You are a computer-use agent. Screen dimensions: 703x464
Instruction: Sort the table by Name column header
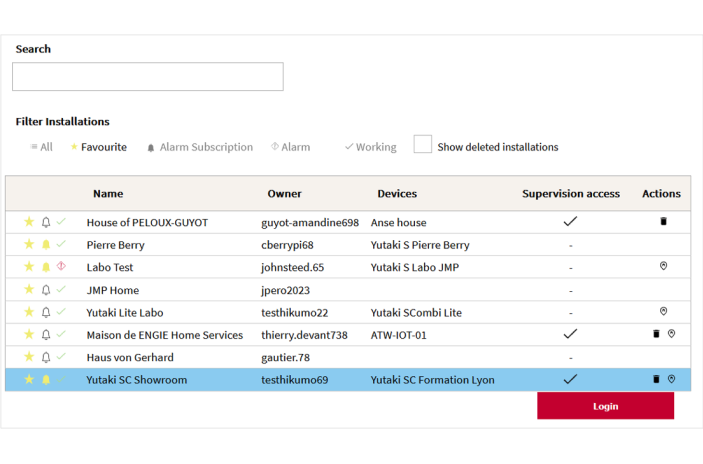pyautogui.click(x=108, y=194)
